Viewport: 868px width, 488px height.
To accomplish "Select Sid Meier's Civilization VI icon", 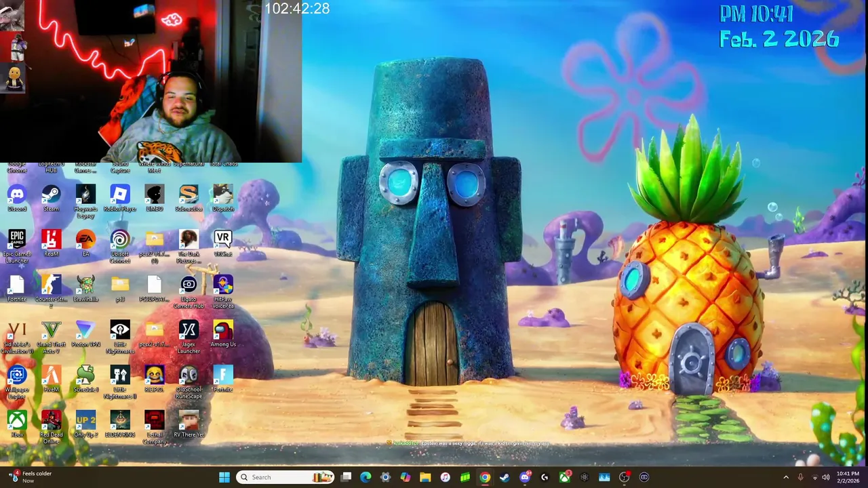I will tap(17, 338).
